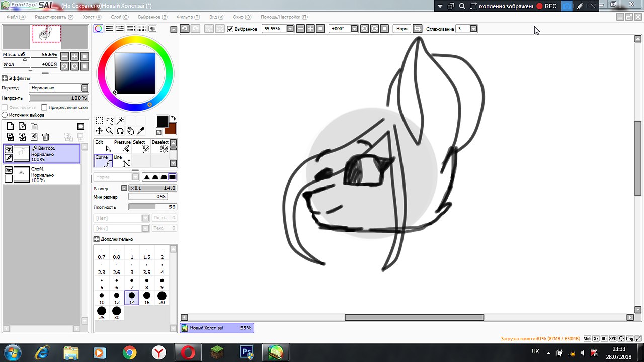Swap foreground and background colors arrow
This screenshot has width=644, height=362.
pyautogui.click(x=173, y=119)
